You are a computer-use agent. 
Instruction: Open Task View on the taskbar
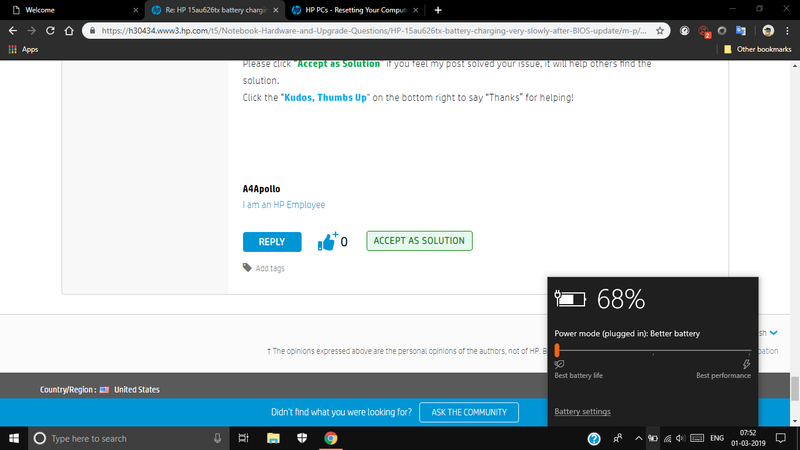coord(243,438)
